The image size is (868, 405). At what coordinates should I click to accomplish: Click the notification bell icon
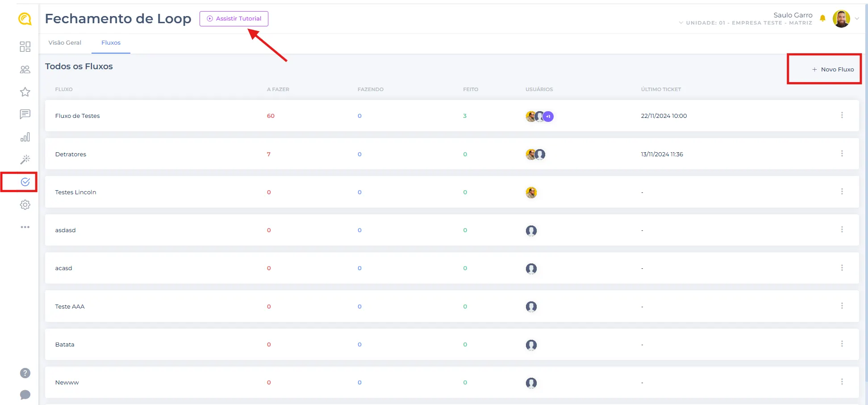point(822,18)
